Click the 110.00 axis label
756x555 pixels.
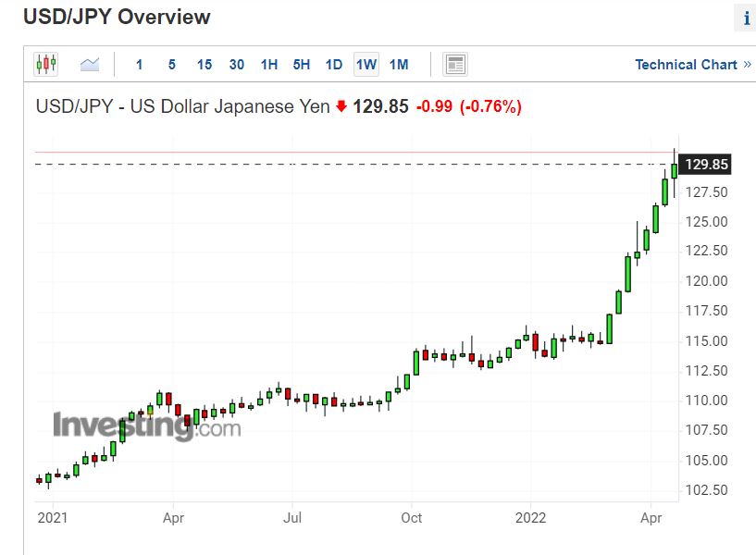(x=706, y=401)
